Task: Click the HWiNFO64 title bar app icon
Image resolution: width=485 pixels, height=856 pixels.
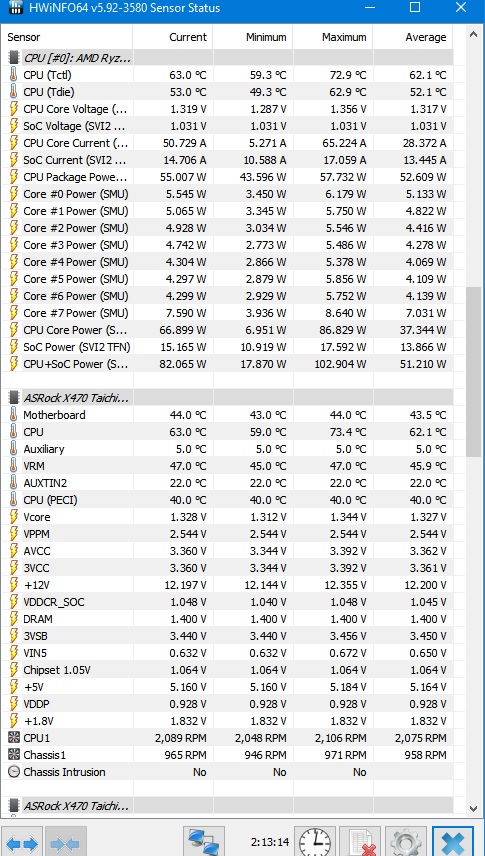Action: point(15,8)
